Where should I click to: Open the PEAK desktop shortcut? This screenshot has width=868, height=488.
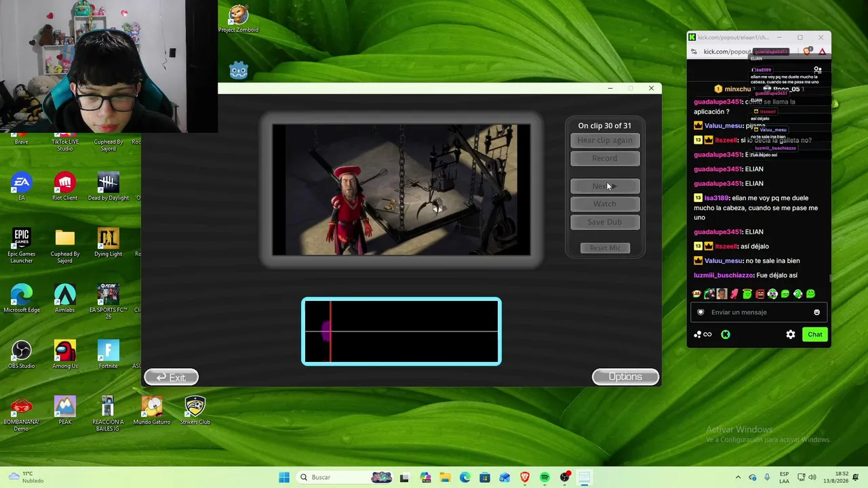point(65,410)
